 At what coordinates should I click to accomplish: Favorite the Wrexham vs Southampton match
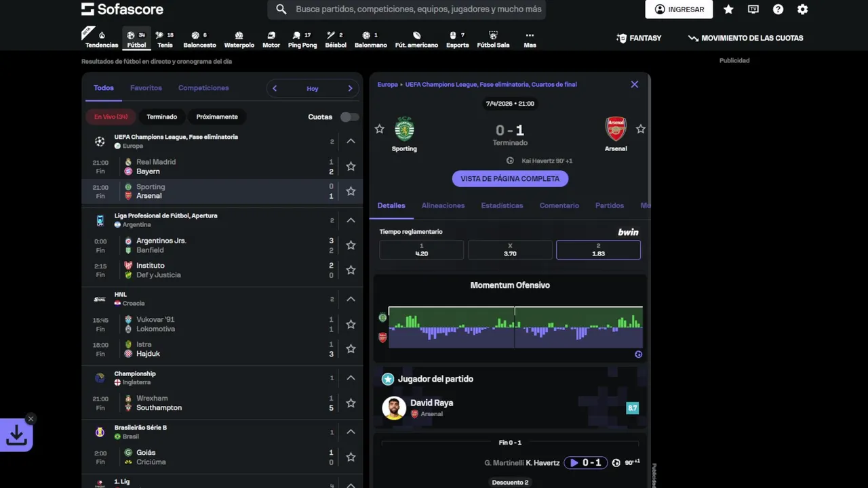coord(351,403)
